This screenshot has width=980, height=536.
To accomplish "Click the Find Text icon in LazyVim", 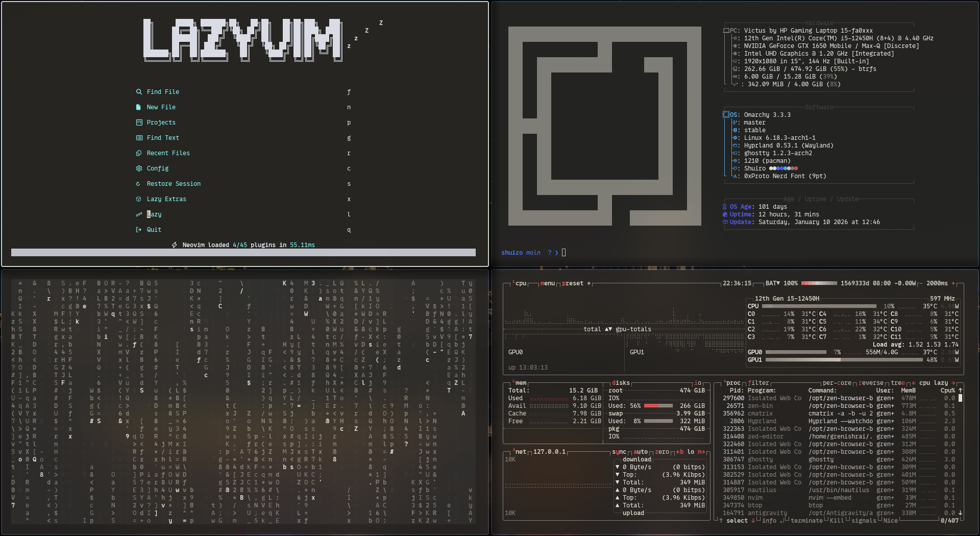I will (x=139, y=138).
